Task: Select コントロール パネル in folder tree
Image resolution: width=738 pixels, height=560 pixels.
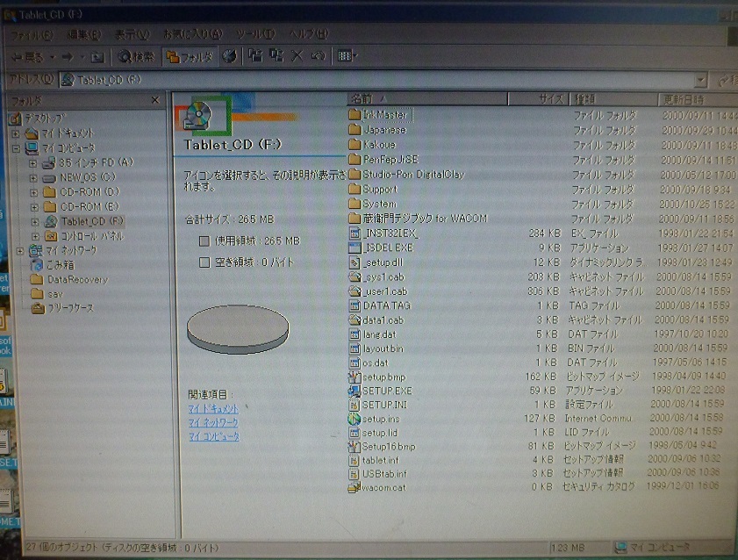Action: 92,236
